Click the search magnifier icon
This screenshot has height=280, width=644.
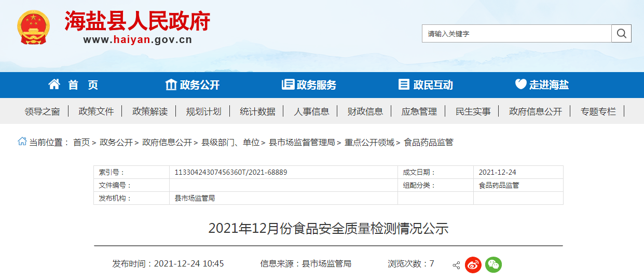tap(621, 34)
